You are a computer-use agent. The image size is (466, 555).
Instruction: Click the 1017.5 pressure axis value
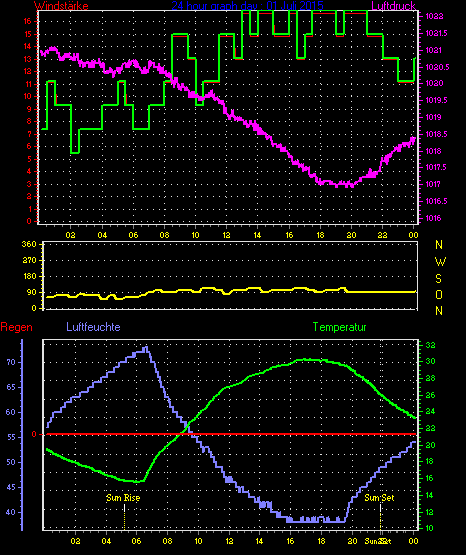click(x=436, y=167)
